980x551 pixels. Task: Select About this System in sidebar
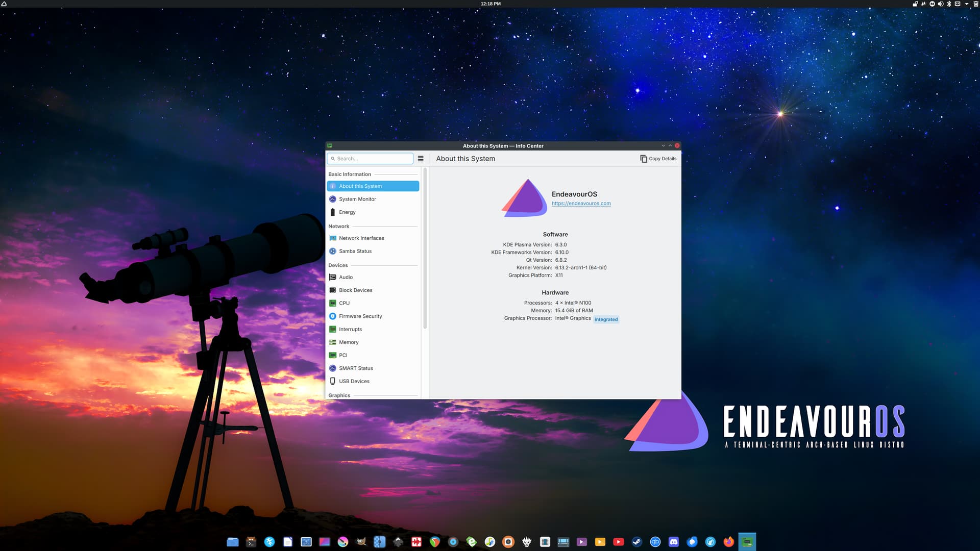click(373, 186)
